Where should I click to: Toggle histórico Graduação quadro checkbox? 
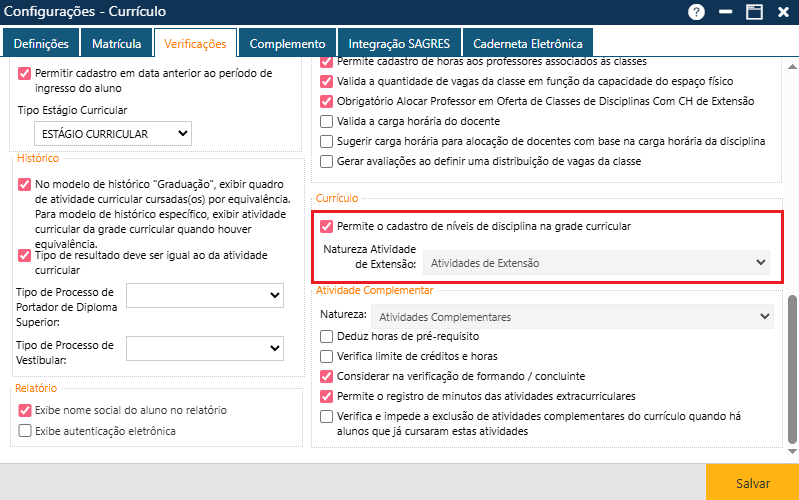pos(24,185)
